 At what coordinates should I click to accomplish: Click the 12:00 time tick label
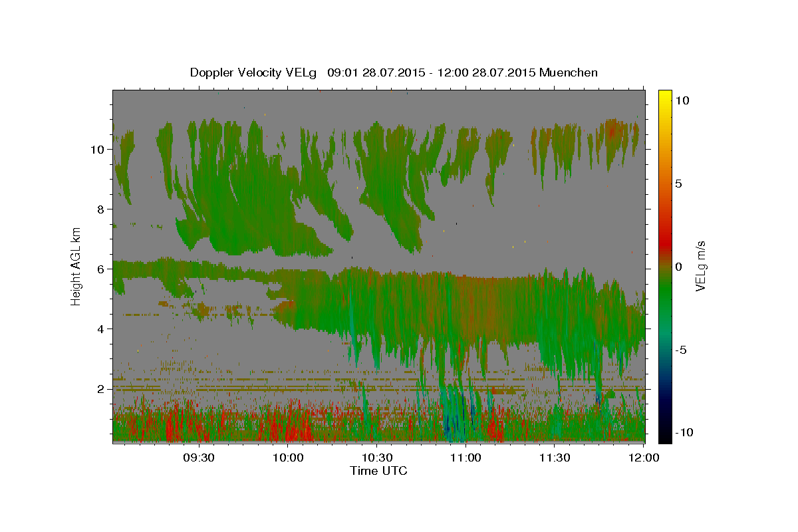click(643, 458)
